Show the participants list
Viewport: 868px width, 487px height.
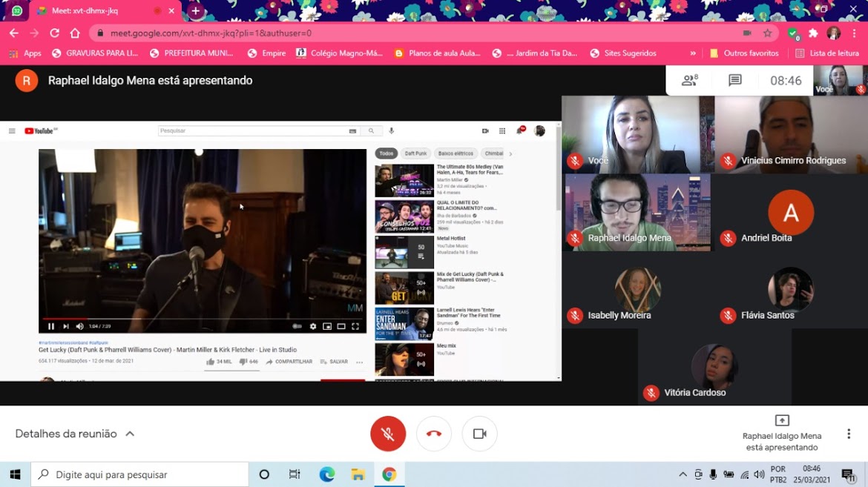click(689, 81)
